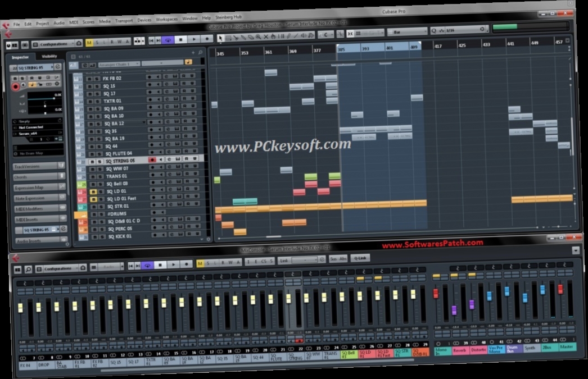588x379 pixels.
Task: Open the Devices menu
Action: click(x=144, y=20)
